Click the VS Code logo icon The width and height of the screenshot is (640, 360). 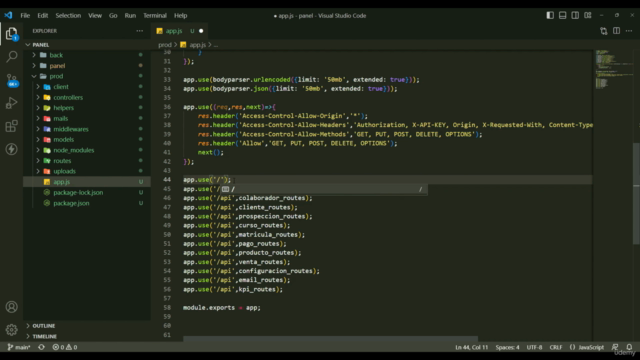8,16
